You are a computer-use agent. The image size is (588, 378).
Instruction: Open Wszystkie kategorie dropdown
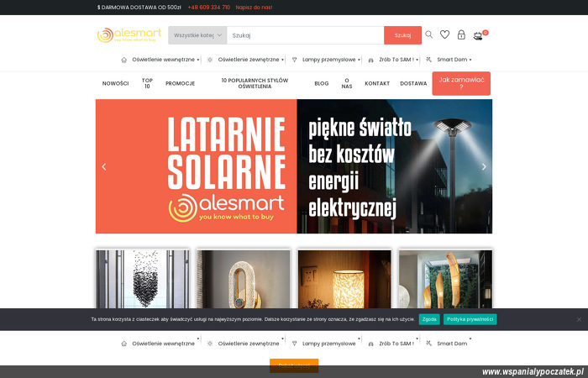[x=197, y=35]
